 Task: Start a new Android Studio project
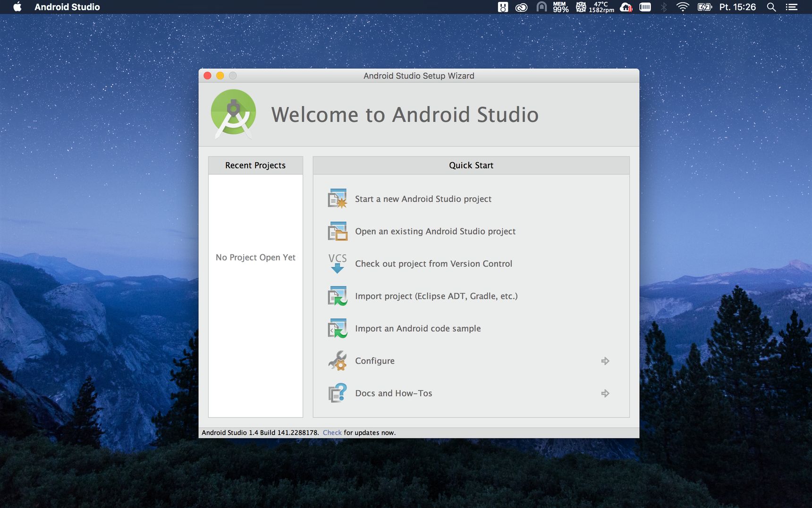tap(423, 199)
